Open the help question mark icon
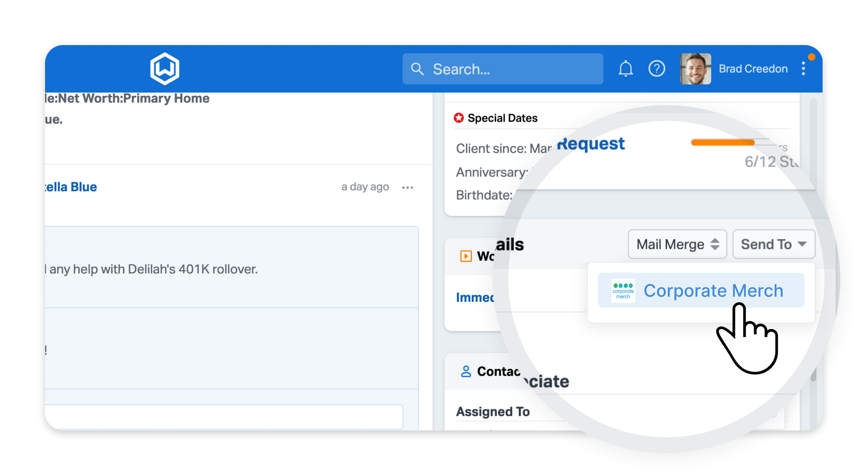This screenshot has width=868, height=471. click(x=657, y=69)
